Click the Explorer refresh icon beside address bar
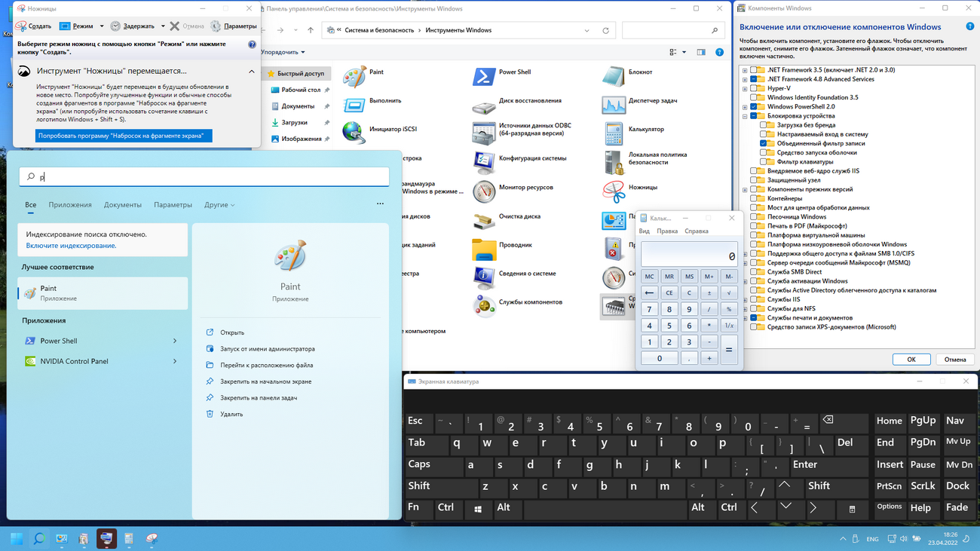 [x=605, y=31]
